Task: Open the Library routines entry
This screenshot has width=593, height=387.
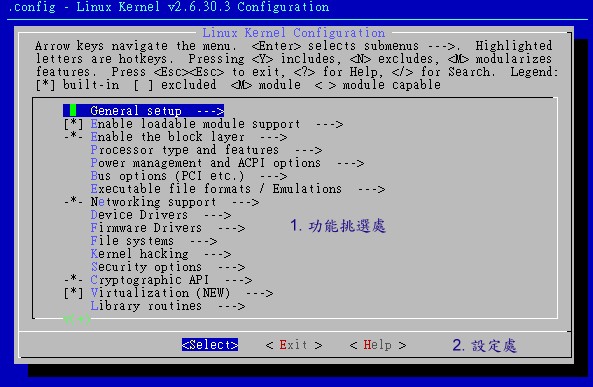Action: 146,306
